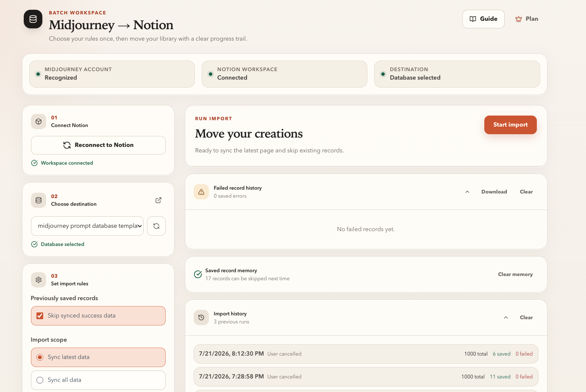Image resolution: width=586 pixels, height=392 pixels.
Task: Download failed record history
Action: pos(494,192)
